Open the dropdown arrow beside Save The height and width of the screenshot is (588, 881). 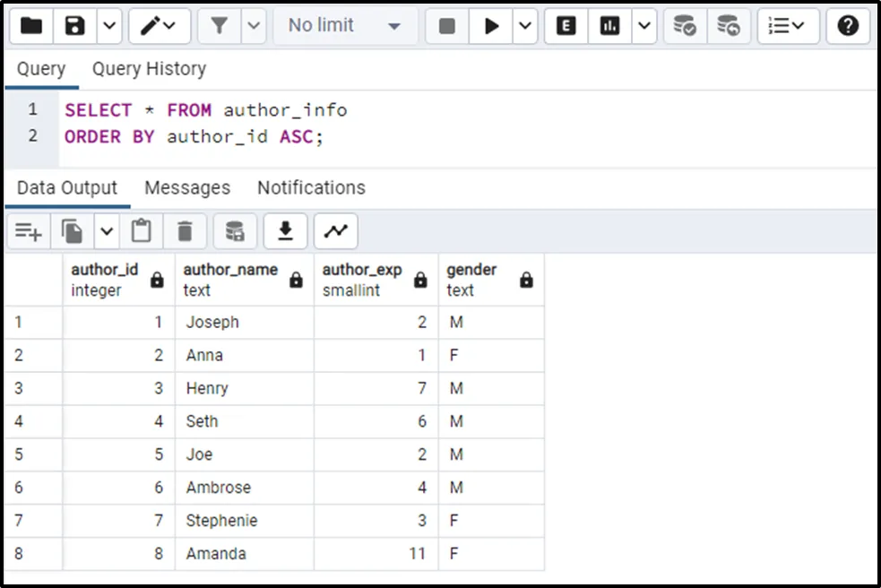pos(108,26)
